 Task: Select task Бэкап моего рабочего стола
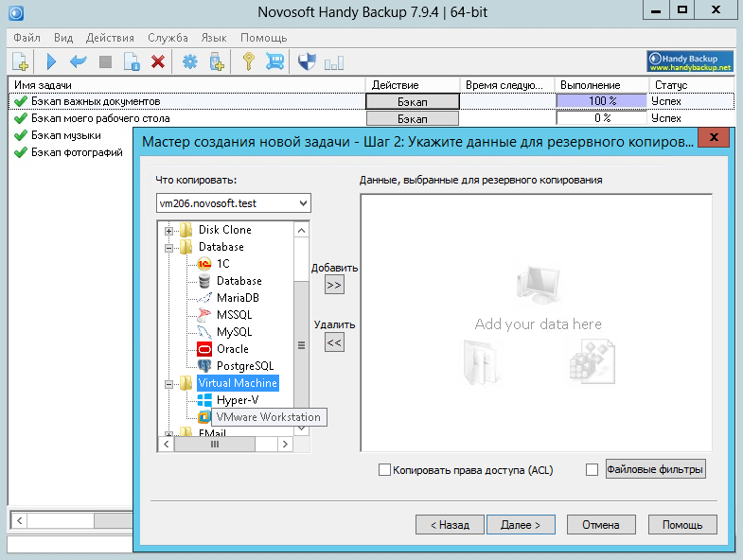pyautogui.click(x=100, y=118)
